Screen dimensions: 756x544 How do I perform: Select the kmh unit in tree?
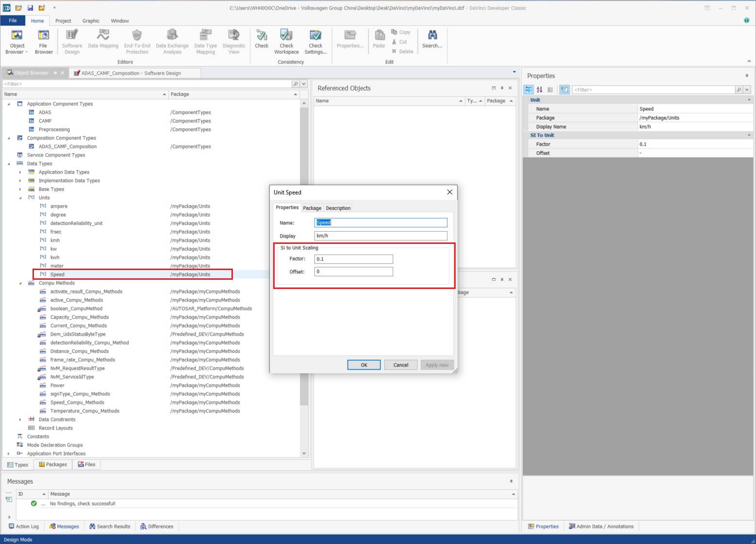55,240
